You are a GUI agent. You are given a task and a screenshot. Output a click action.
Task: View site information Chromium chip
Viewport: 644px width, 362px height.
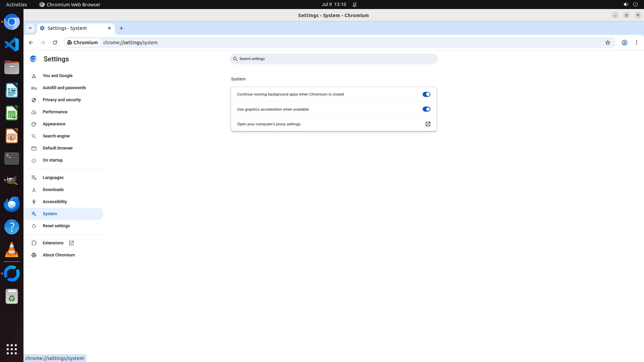(83, 43)
